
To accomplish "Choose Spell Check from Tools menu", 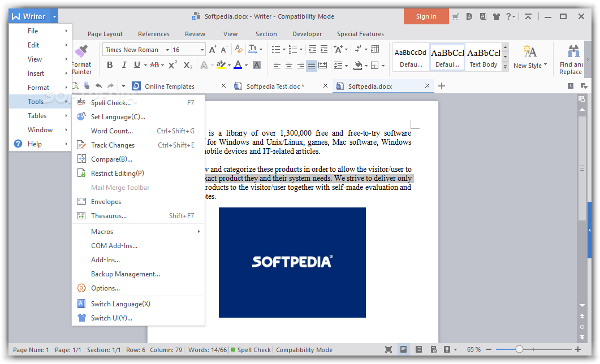I will (138, 103).
